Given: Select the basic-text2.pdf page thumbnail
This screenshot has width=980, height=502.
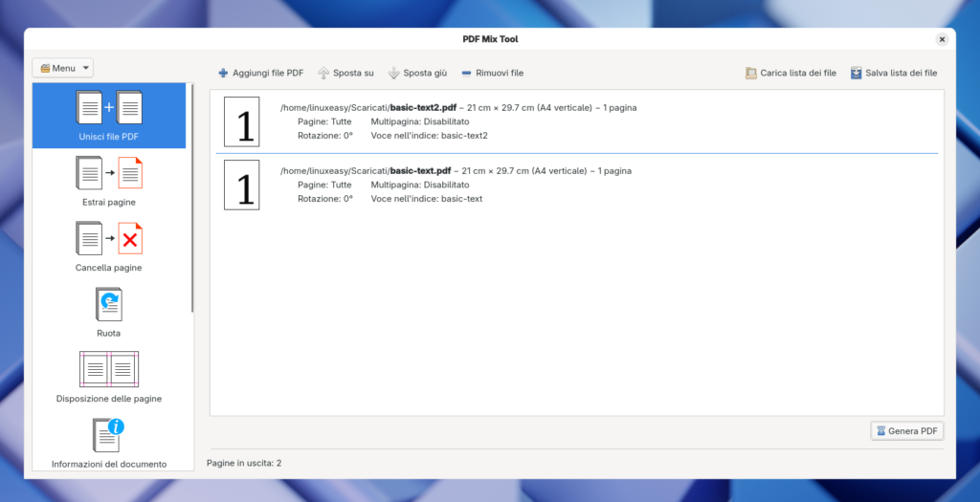Looking at the screenshot, I should pos(242,121).
